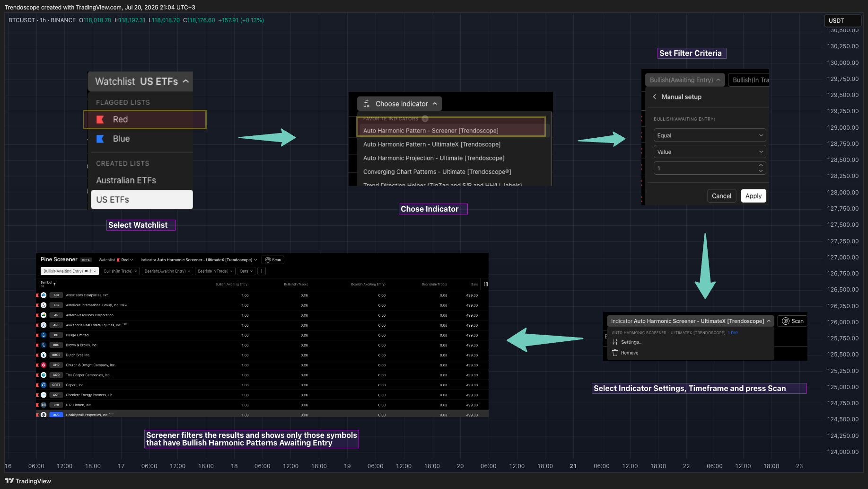Screen dimensions: 868x489
Task: Open the Bars filter pill
Action: 246,271
